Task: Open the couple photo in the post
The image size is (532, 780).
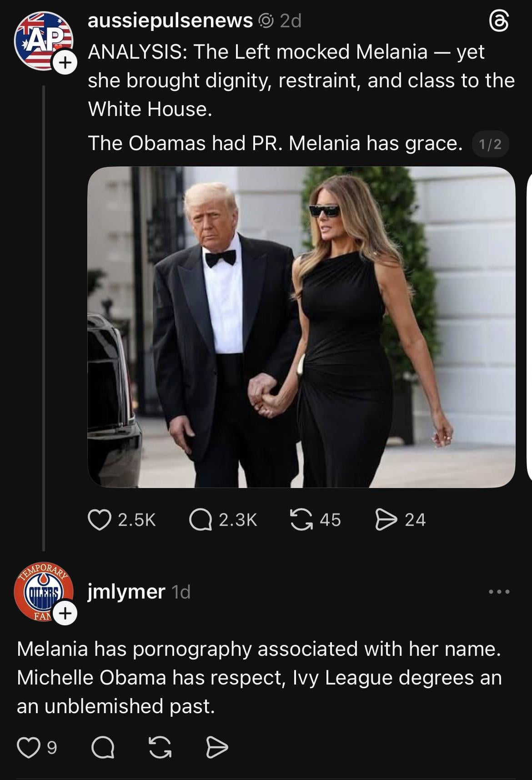Action: coord(301,327)
